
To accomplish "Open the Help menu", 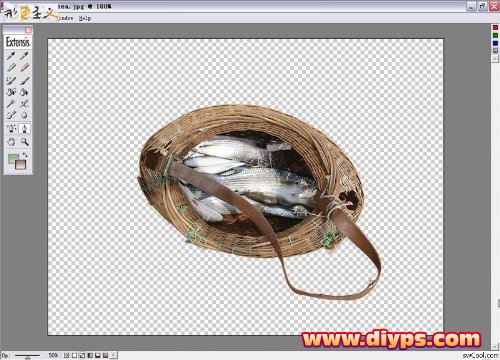I will 85,18.
